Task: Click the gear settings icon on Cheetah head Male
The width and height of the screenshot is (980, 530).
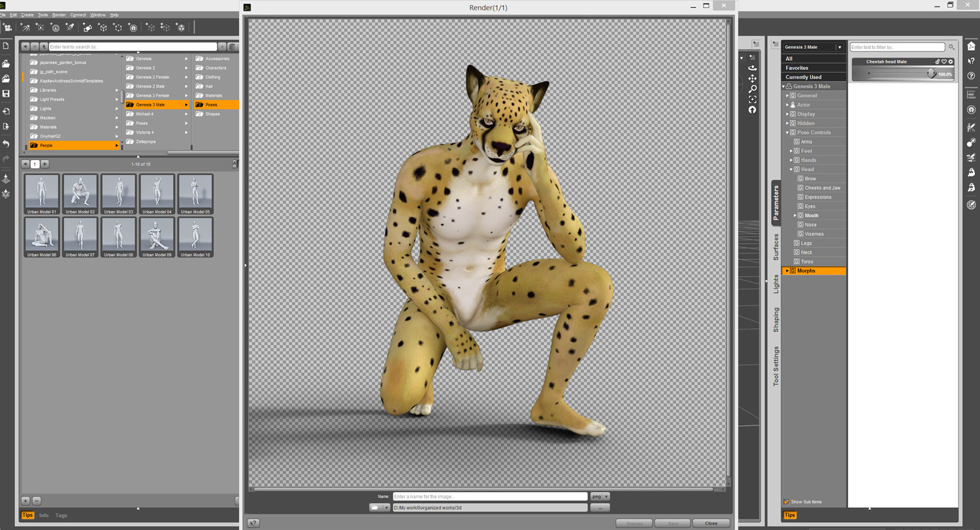Action: [x=951, y=62]
